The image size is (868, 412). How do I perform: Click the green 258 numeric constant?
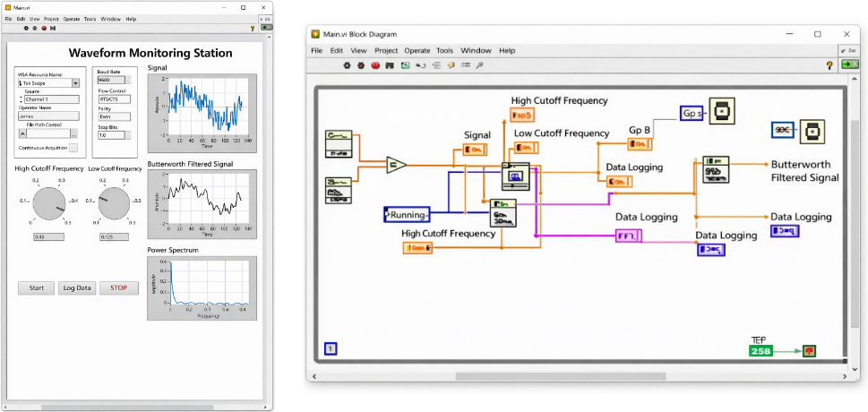(761, 350)
